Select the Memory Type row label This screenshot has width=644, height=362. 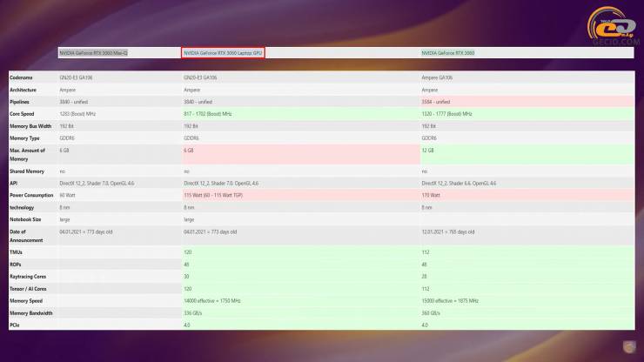tap(24, 138)
